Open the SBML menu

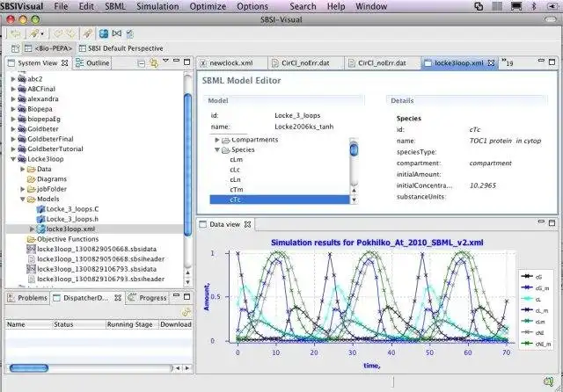pos(115,6)
